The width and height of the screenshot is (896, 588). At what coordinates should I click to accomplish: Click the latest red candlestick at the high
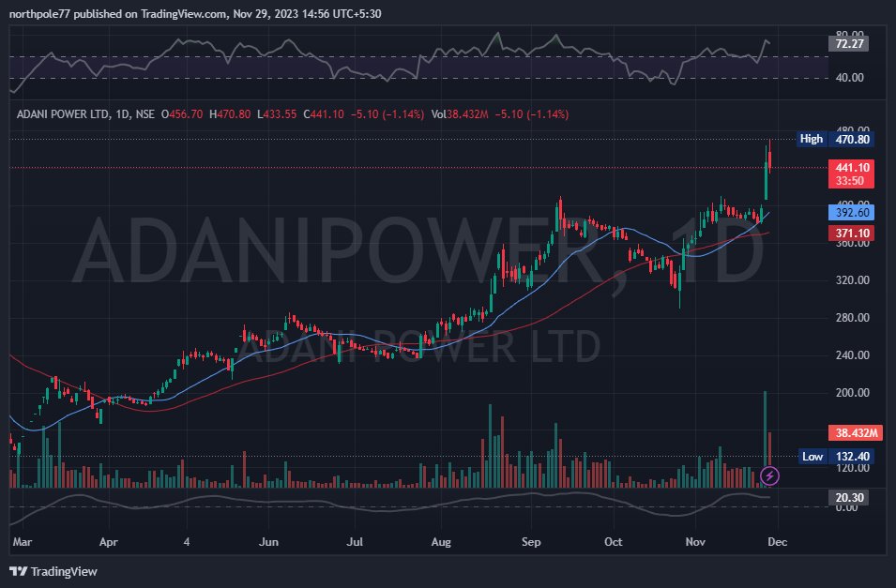(x=770, y=156)
